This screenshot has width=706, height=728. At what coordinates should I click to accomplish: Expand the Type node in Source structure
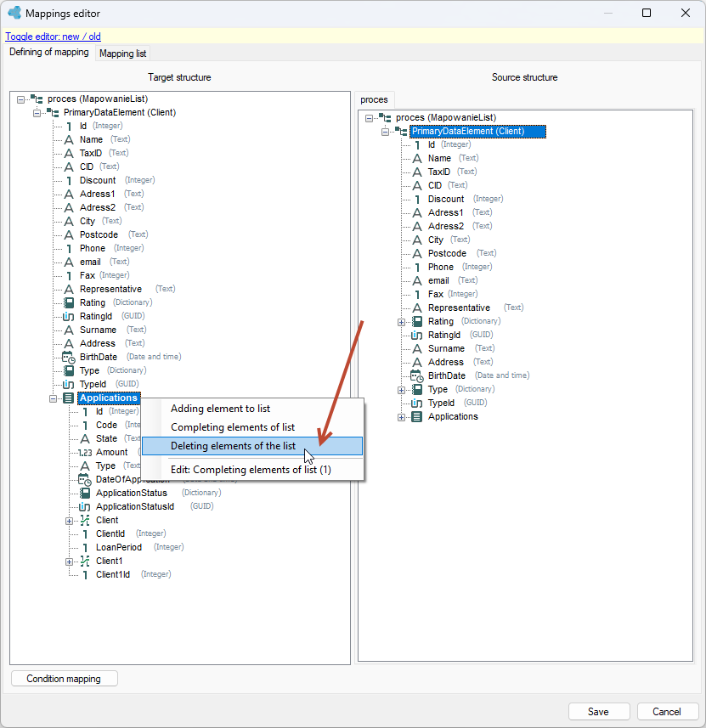pos(401,391)
